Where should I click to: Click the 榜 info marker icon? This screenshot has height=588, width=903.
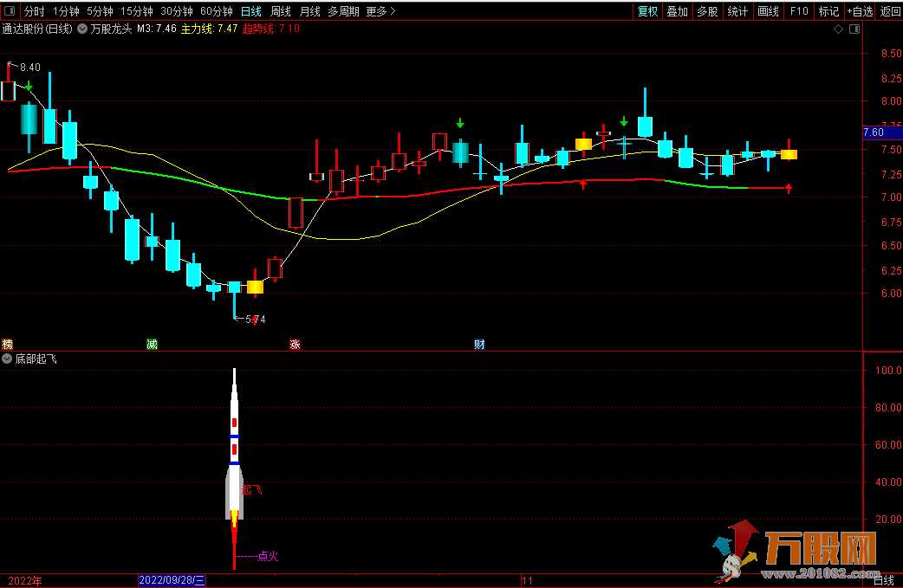click(8, 344)
